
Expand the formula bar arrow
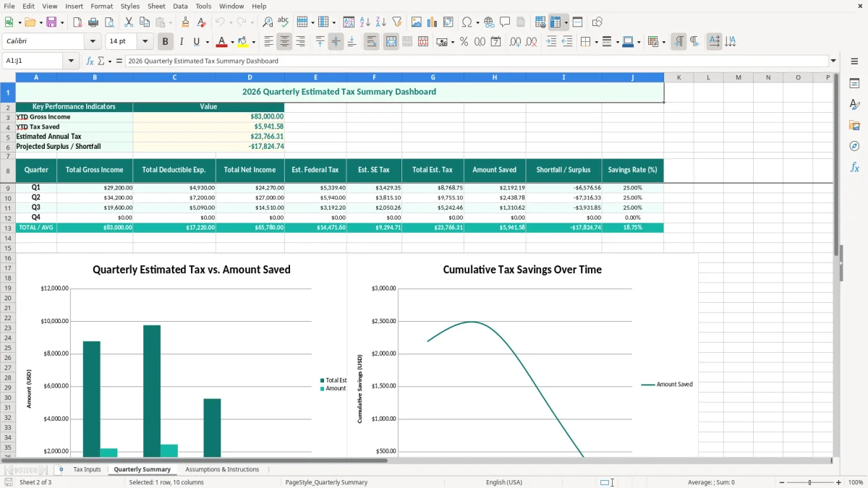833,61
